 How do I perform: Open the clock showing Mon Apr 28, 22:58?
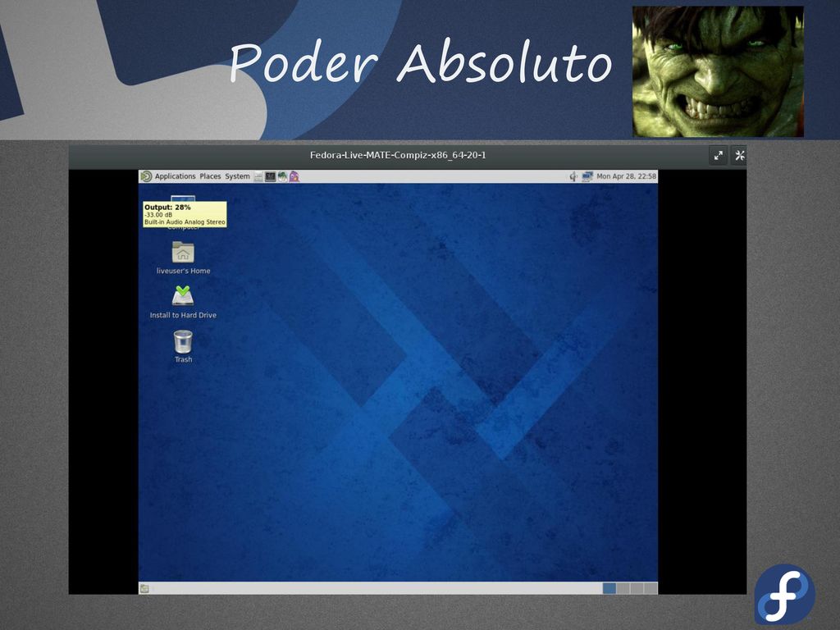(x=626, y=176)
